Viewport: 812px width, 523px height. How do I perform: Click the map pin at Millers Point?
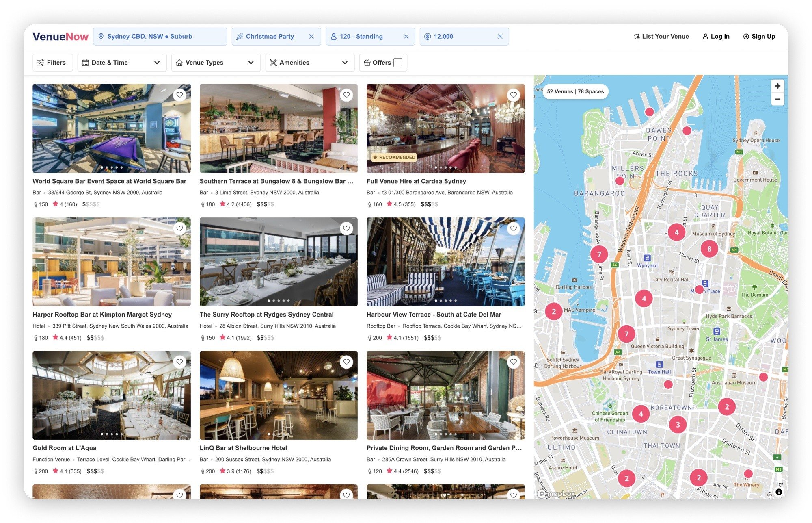(x=620, y=181)
